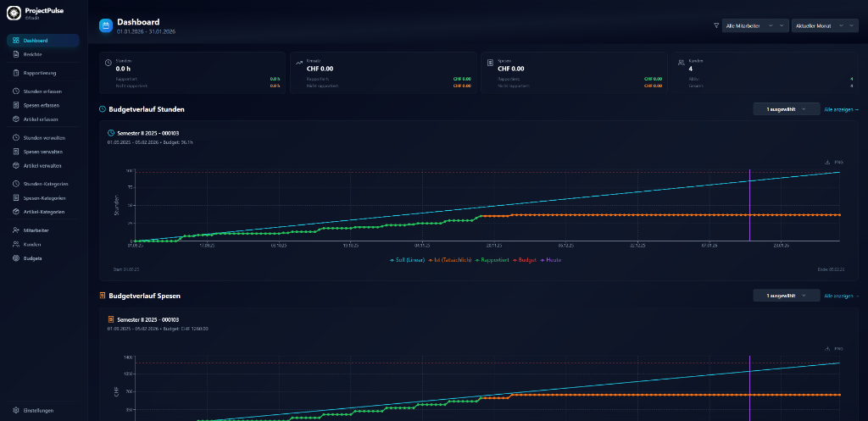Click the clock icon beside Stunden verwalten
This screenshot has height=421, width=868.
16,137
